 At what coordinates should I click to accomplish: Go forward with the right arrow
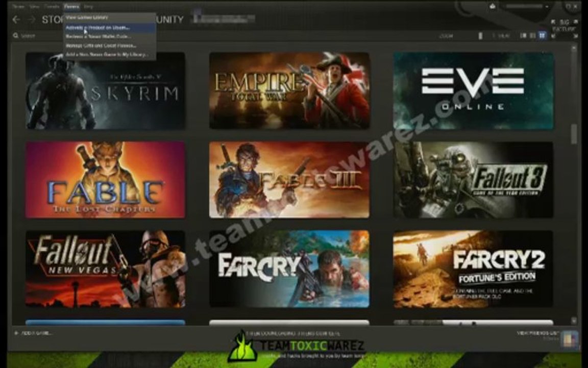pos(32,19)
